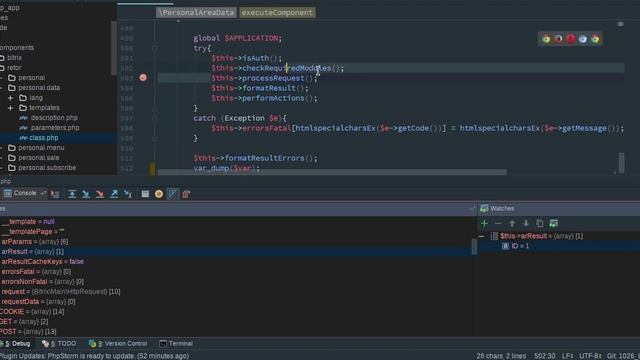Select class.php in the project tree
This screenshot has width=640, height=360.
44,138
